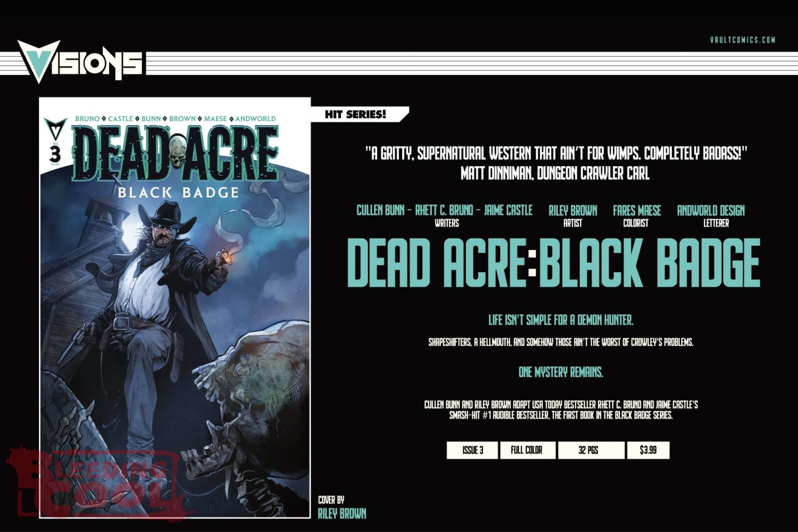Select the ISSUE 3 box
798x532 pixels.
472,450
